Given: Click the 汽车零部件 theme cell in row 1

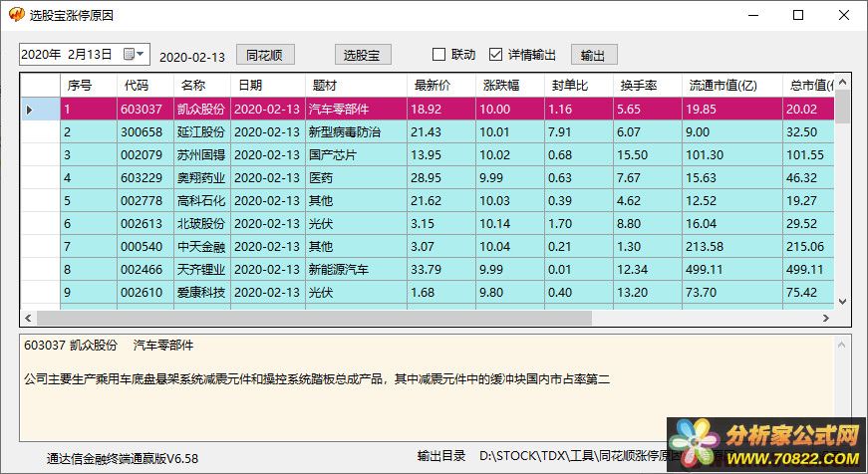Looking at the screenshot, I should point(356,110).
